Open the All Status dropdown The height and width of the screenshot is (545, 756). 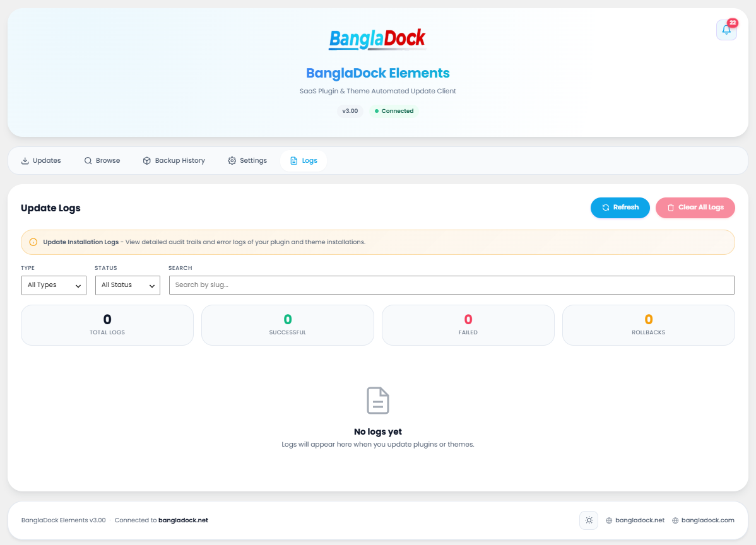pos(127,285)
